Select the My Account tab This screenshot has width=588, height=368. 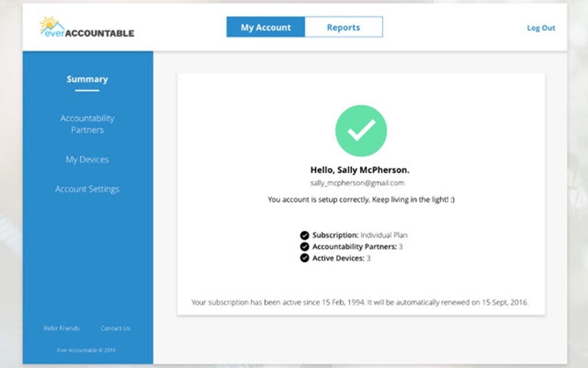(x=266, y=27)
